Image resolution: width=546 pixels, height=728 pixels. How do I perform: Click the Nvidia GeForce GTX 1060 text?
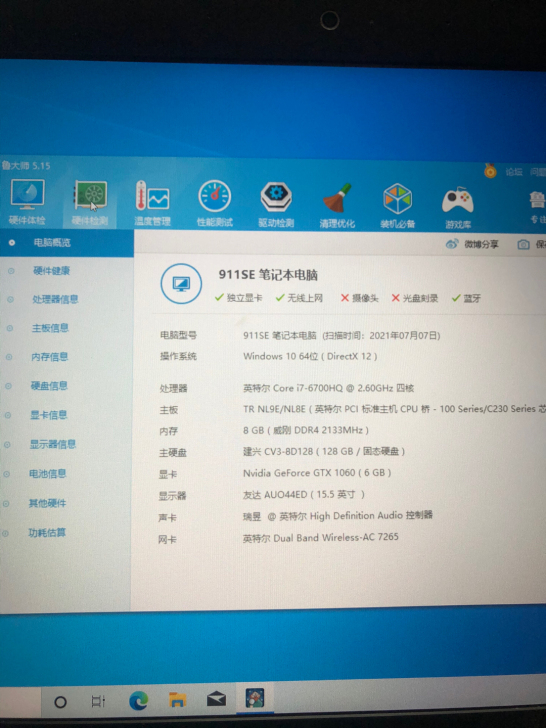(317, 473)
